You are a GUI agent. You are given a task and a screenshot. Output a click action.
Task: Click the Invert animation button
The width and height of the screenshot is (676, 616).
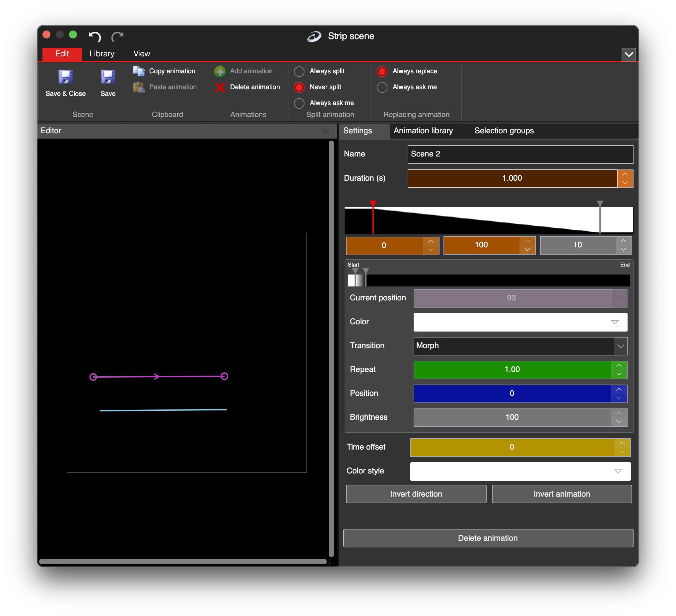(x=562, y=494)
